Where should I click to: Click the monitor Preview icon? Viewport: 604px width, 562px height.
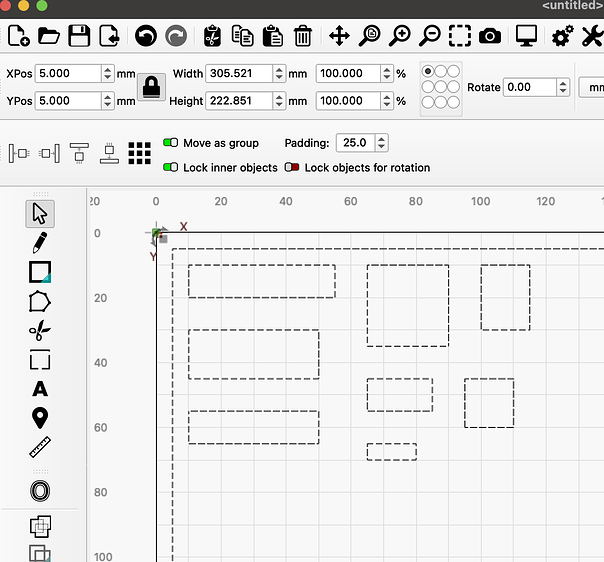click(x=526, y=36)
